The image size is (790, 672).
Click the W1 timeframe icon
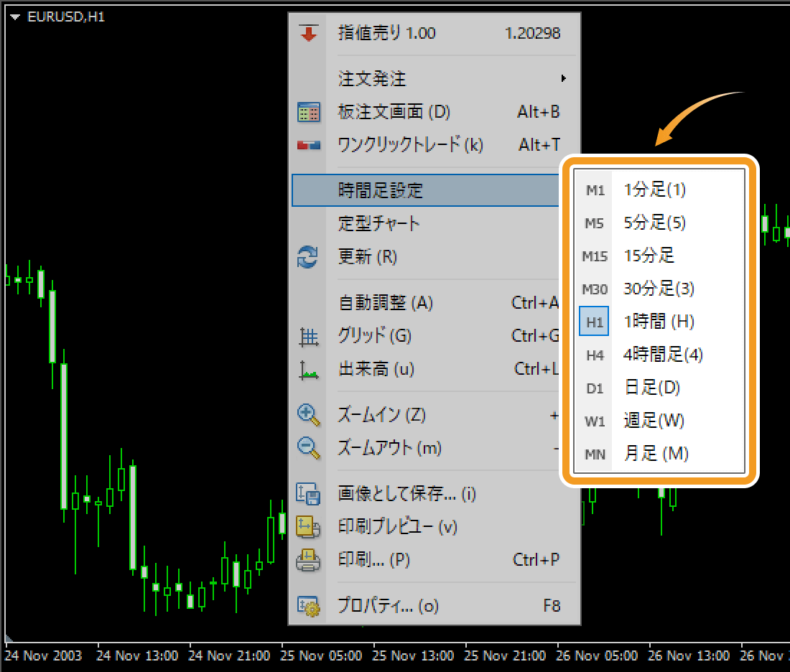(x=595, y=421)
